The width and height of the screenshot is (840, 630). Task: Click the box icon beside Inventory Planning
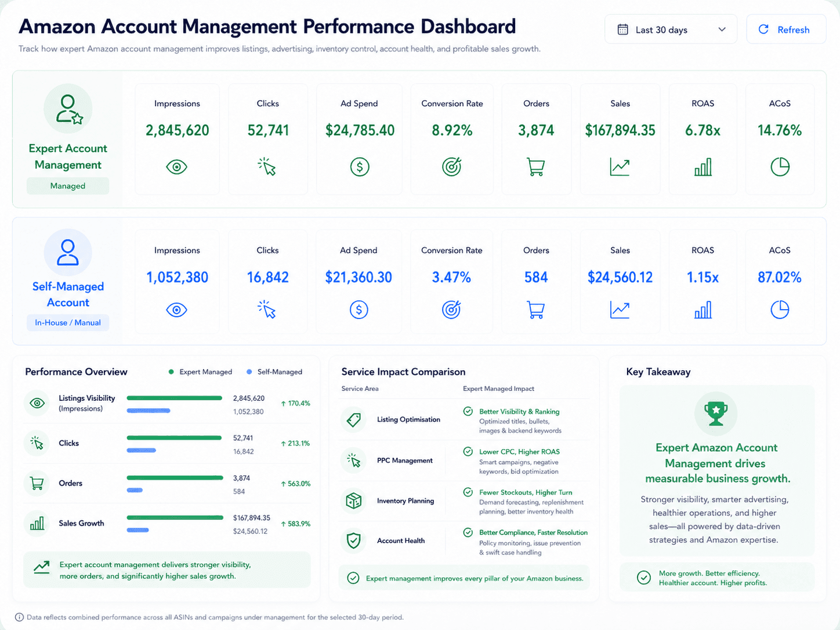click(x=354, y=501)
